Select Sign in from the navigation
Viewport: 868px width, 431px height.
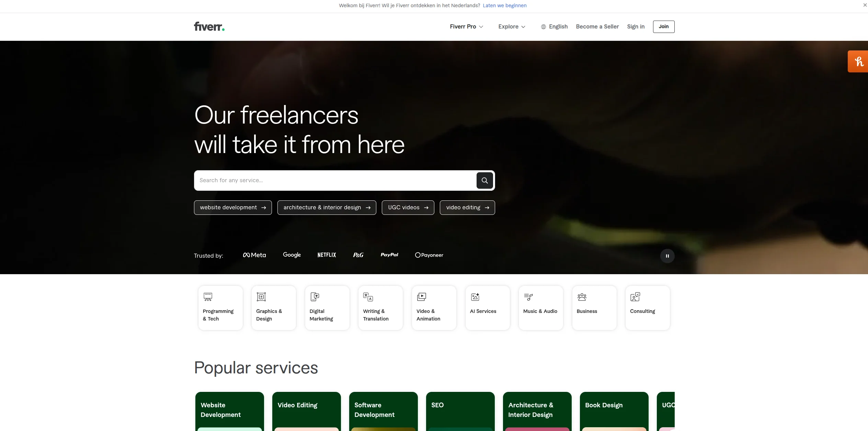(636, 26)
